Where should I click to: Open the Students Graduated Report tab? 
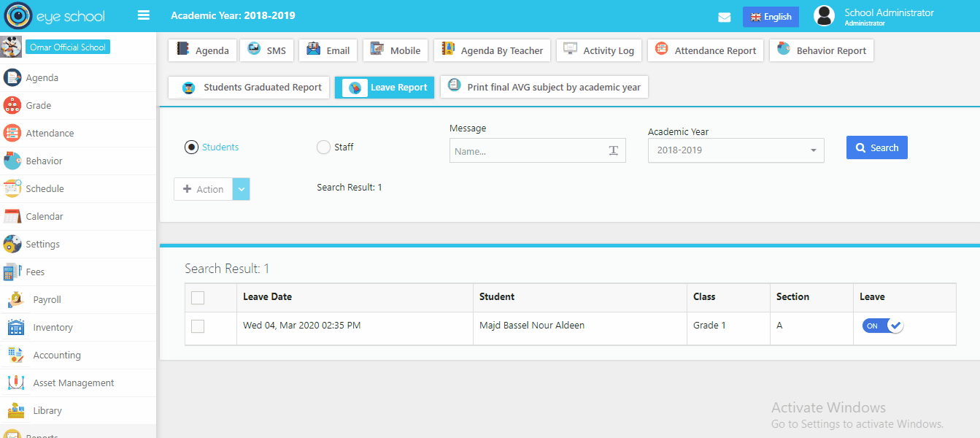tap(249, 87)
